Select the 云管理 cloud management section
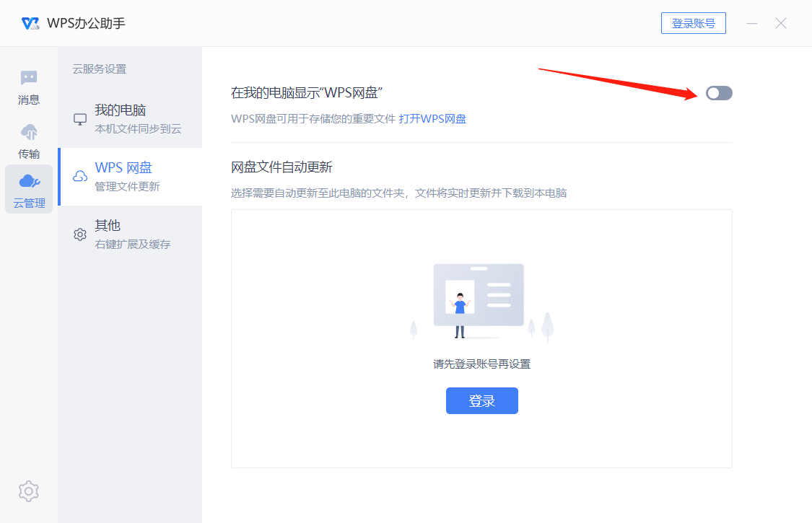 [x=29, y=189]
